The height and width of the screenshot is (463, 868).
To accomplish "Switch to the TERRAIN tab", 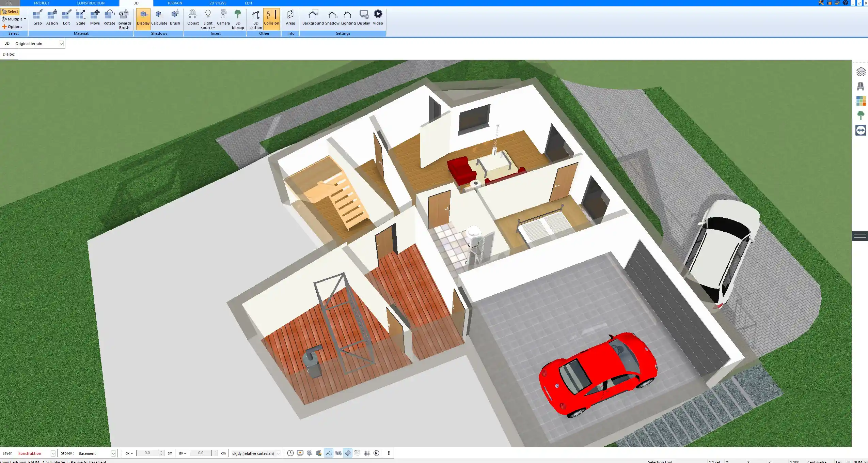I will [x=175, y=3].
